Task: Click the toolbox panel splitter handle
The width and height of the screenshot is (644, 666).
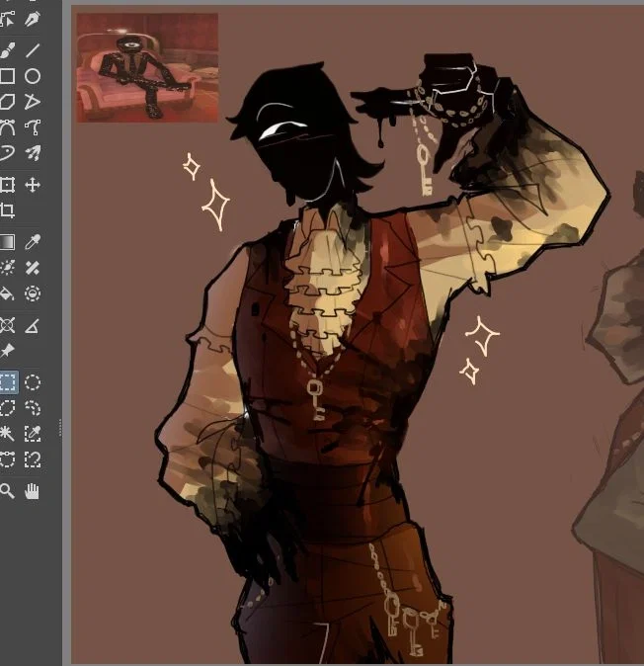Action: click(x=60, y=427)
